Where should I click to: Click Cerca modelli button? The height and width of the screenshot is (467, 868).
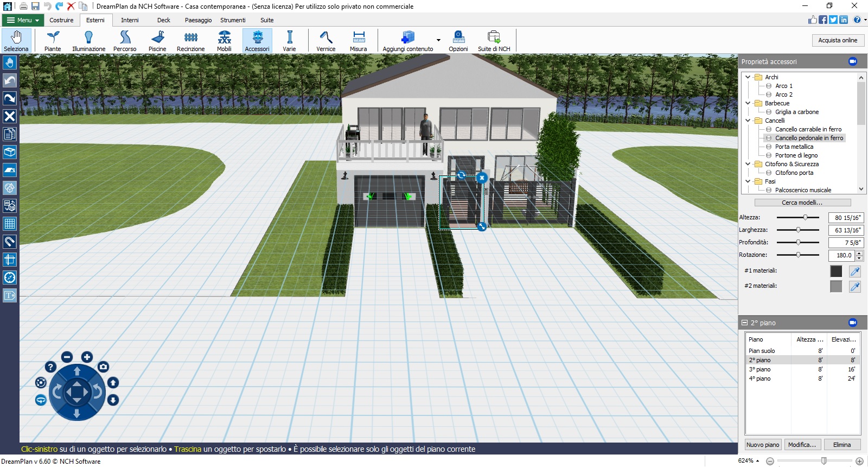(x=802, y=203)
